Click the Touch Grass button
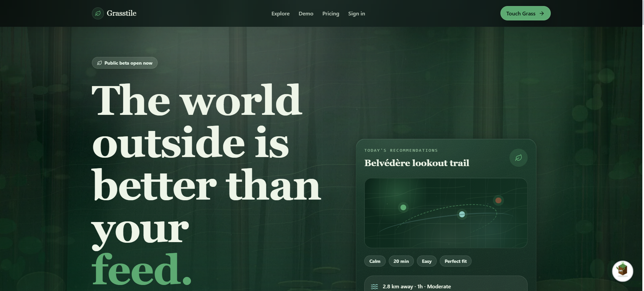The width and height of the screenshot is (644, 291). (x=525, y=13)
